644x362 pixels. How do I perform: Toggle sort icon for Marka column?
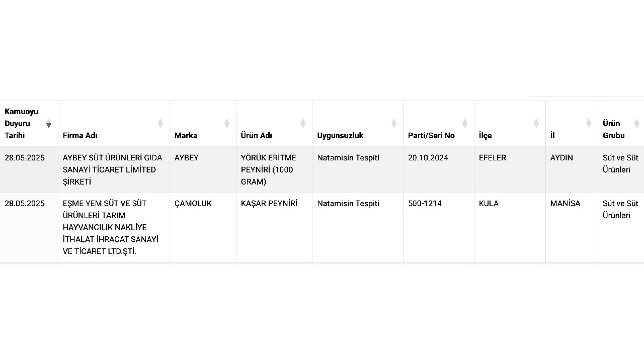pyautogui.click(x=227, y=123)
